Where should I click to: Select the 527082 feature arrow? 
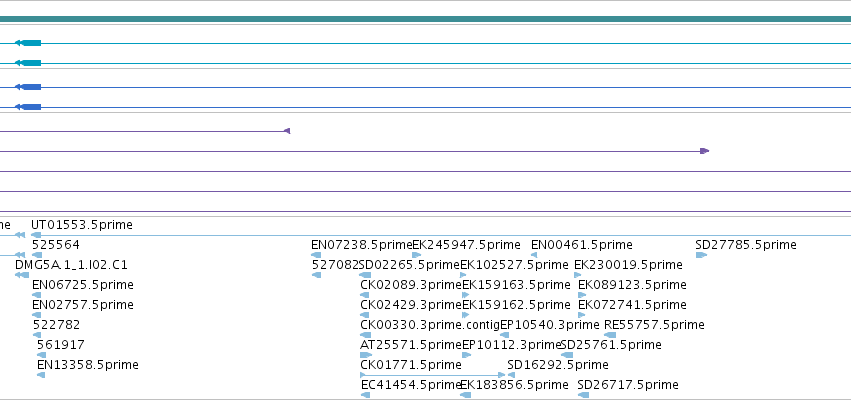point(316,275)
